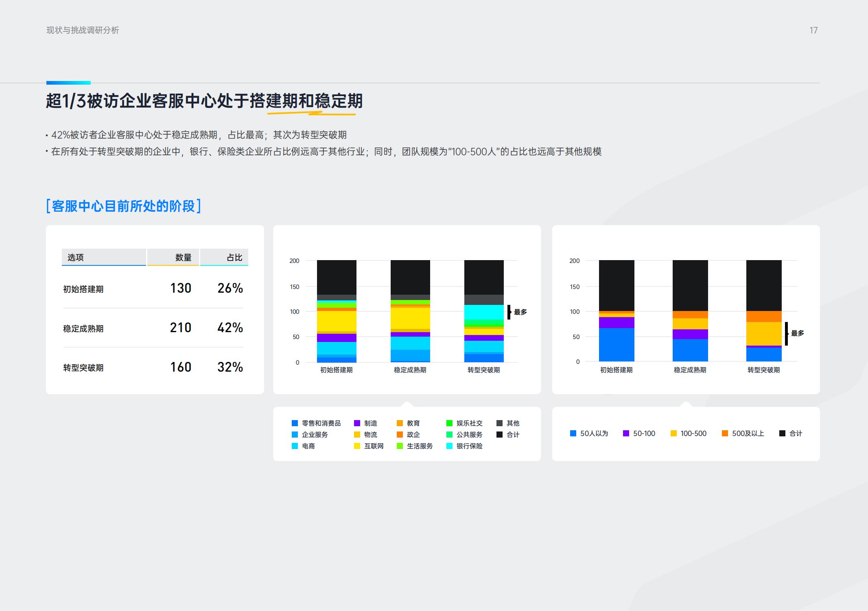Click the 最多 annotation in the industry chart
The width and height of the screenshot is (868, 611).
coord(520,312)
